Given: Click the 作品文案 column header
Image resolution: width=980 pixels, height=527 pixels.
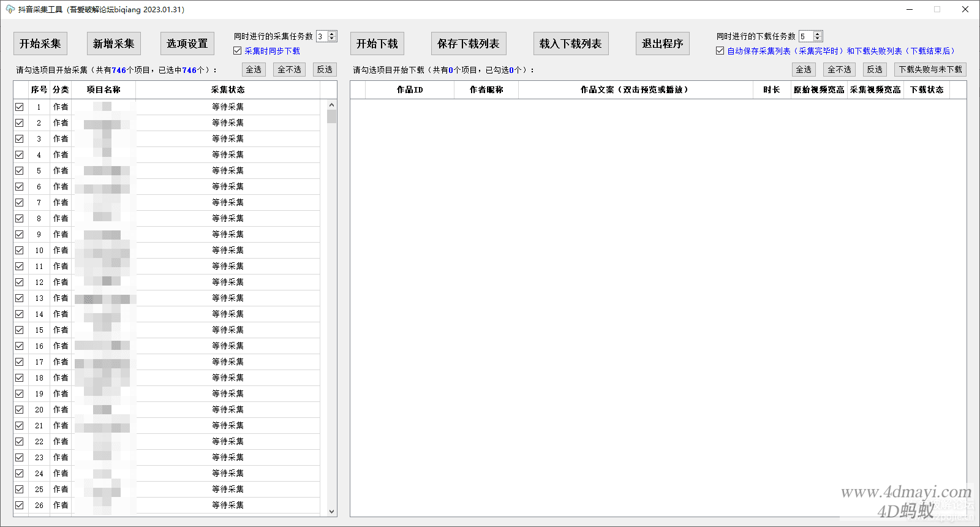Looking at the screenshot, I should click(636, 89).
